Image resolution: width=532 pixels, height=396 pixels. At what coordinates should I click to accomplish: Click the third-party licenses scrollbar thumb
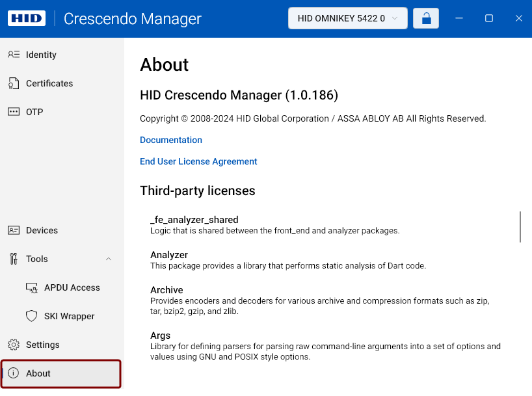(x=520, y=227)
